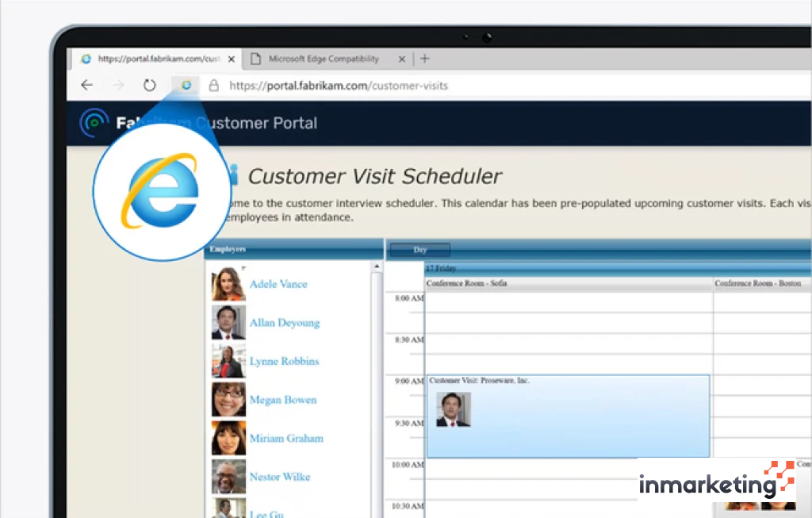Click the padlock site security icon
The image size is (812, 518).
[x=213, y=86]
